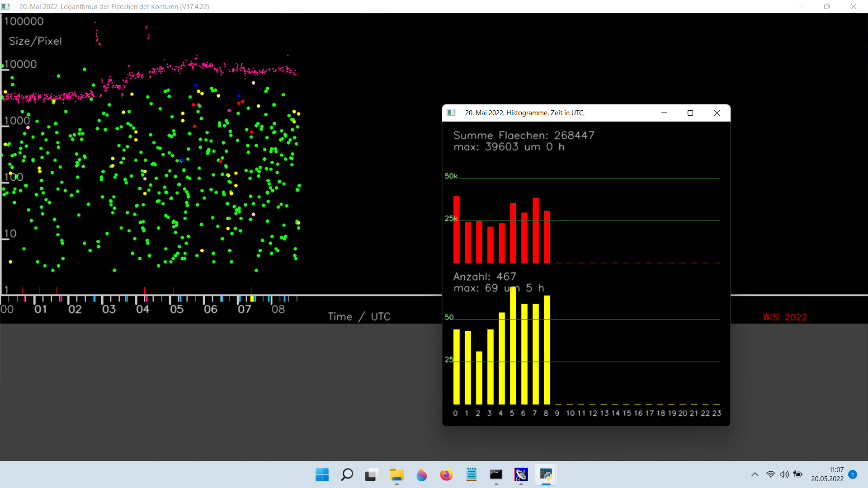Open File Explorer from the taskbar
868x488 pixels.
396,475
